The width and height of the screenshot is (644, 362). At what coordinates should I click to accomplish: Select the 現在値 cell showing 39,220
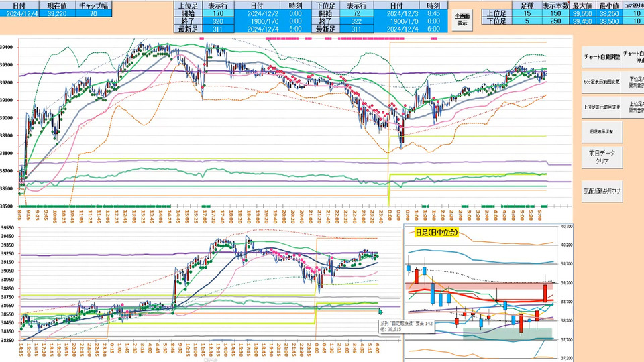pyautogui.click(x=58, y=13)
